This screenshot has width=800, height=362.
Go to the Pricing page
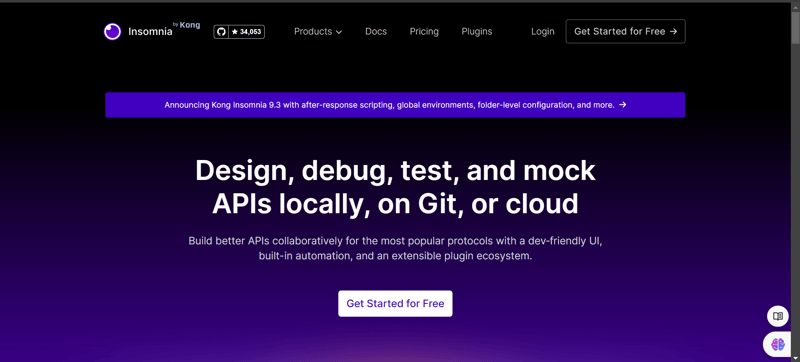point(424,32)
